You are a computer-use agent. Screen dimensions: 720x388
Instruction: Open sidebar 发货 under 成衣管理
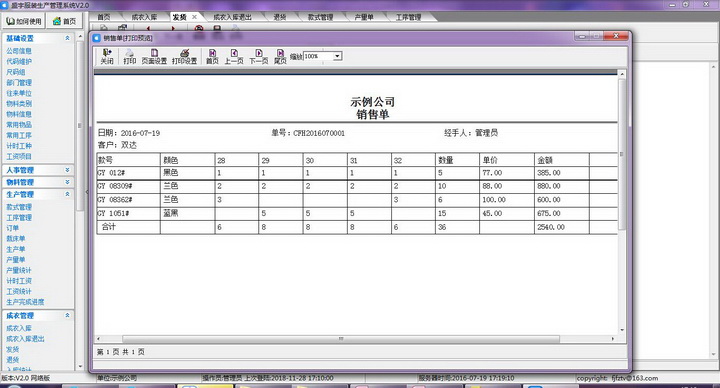click(x=12, y=349)
